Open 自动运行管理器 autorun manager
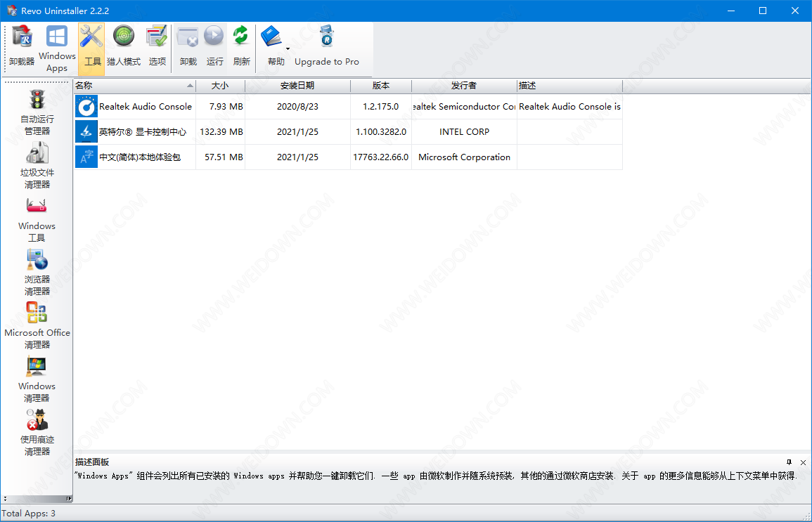Image resolution: width=812 pixels, height=522 pixels. tap(37, 113)
